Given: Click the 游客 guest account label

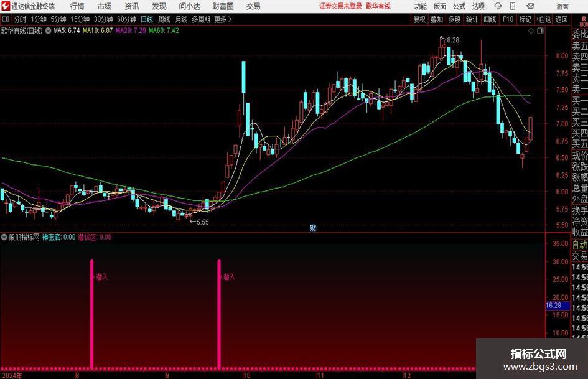Looking at the screenshot, I should click(562, 6).
